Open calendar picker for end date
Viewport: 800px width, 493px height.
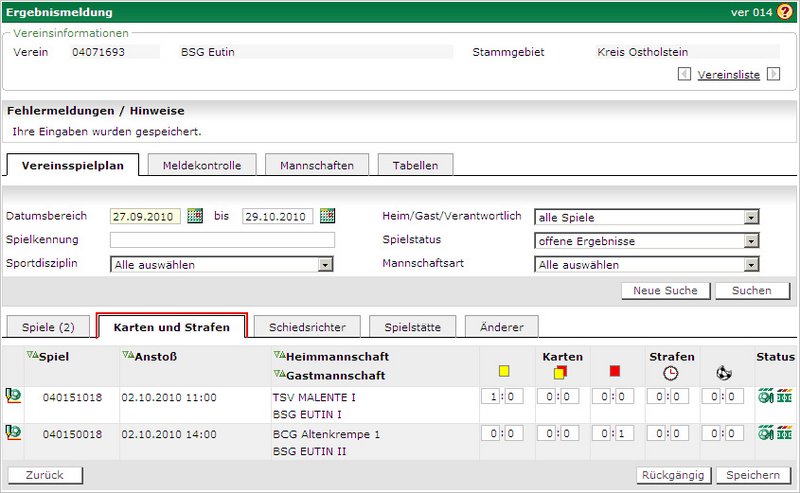[327, 216]
